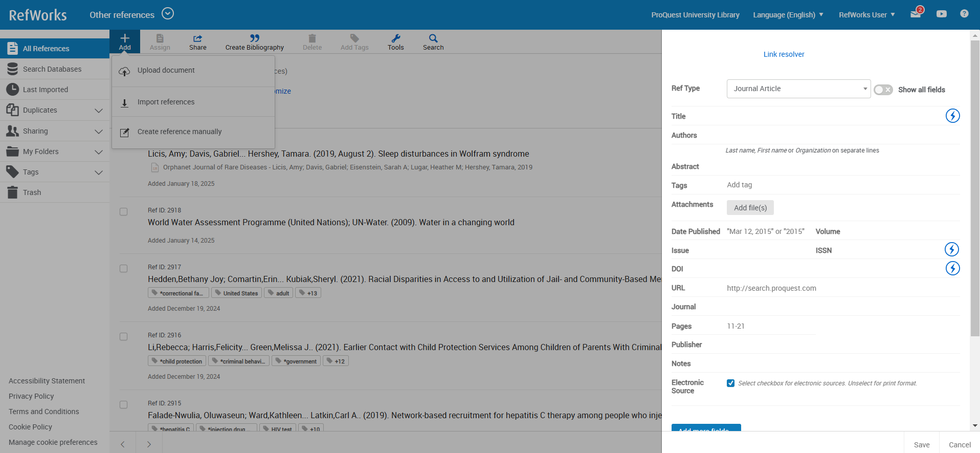Expand the Duplicates sidebar section
This screenshot has width=980, height=453.
[99, 110]
